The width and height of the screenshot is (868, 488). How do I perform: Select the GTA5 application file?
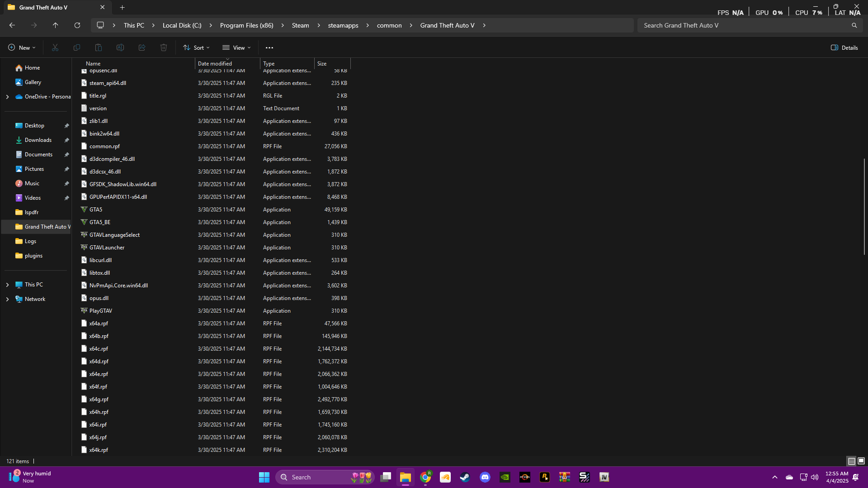[96, 210]
